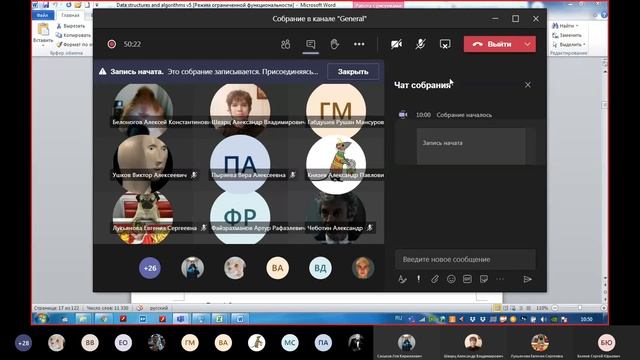Dismiss recording banner with Закрыть
The image size is (640, 360).
pos(353,71)
